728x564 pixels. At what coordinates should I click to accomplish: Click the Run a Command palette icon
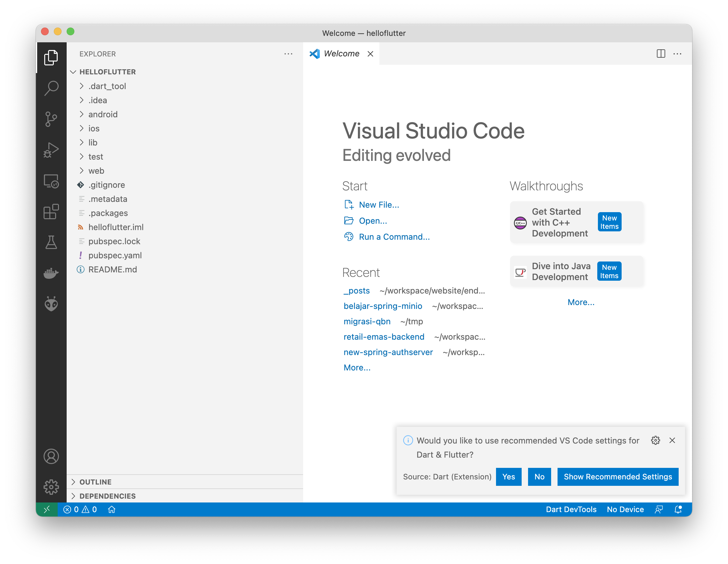tap(349, 236)
